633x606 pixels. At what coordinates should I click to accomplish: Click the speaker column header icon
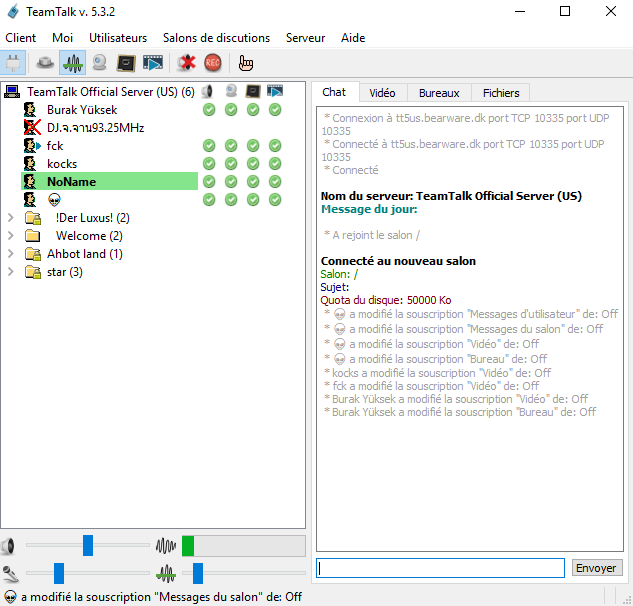[208, 92]
